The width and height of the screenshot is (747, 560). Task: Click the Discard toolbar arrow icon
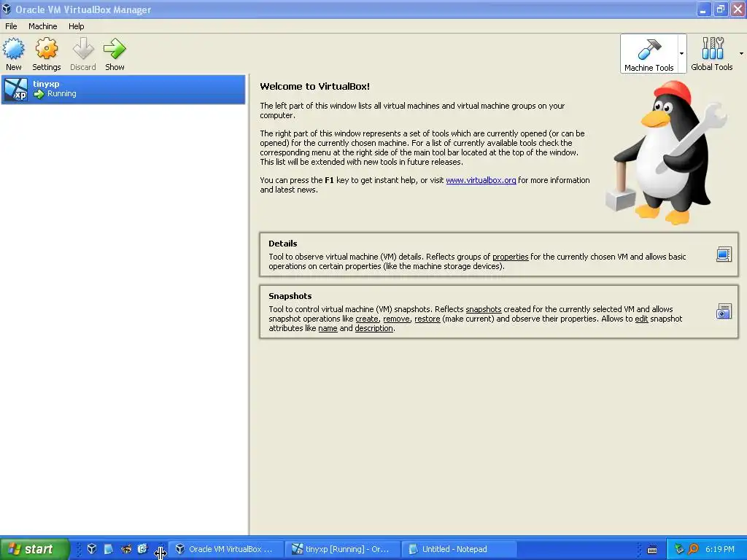point(83,49)
